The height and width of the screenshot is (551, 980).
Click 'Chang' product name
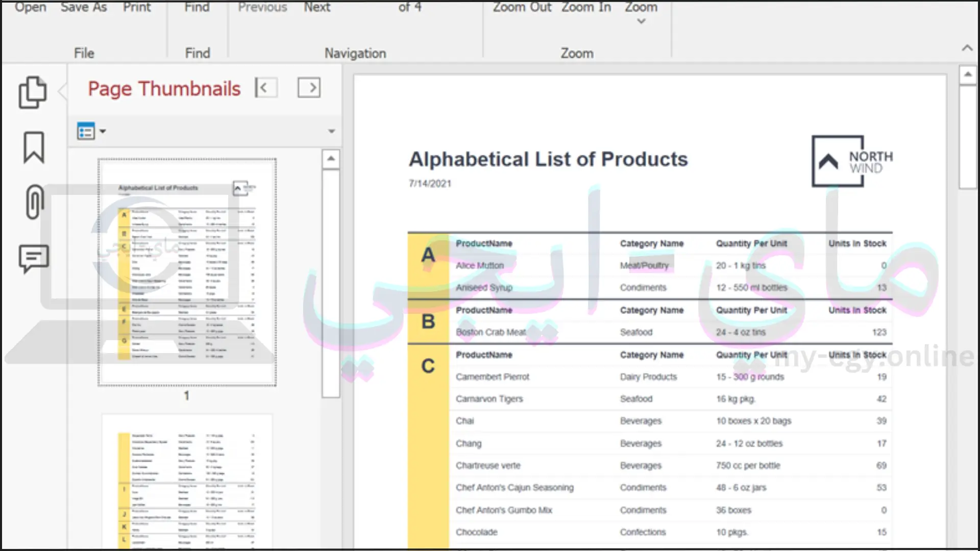click(468, 443)
